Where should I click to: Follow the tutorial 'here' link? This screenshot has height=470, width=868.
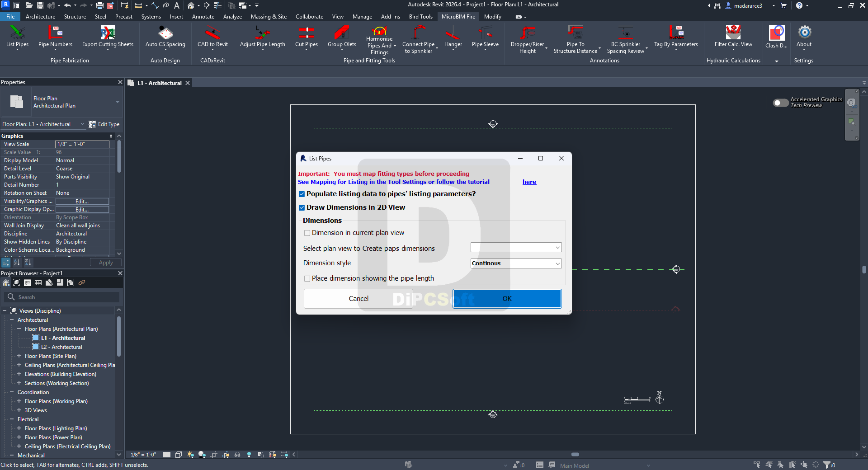coord(529,182)
